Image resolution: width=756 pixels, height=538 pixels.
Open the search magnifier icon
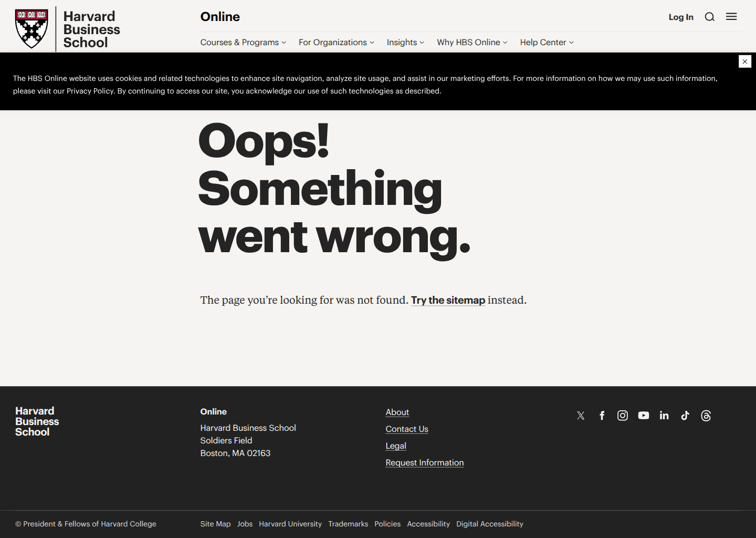click(x=710, y=17)
